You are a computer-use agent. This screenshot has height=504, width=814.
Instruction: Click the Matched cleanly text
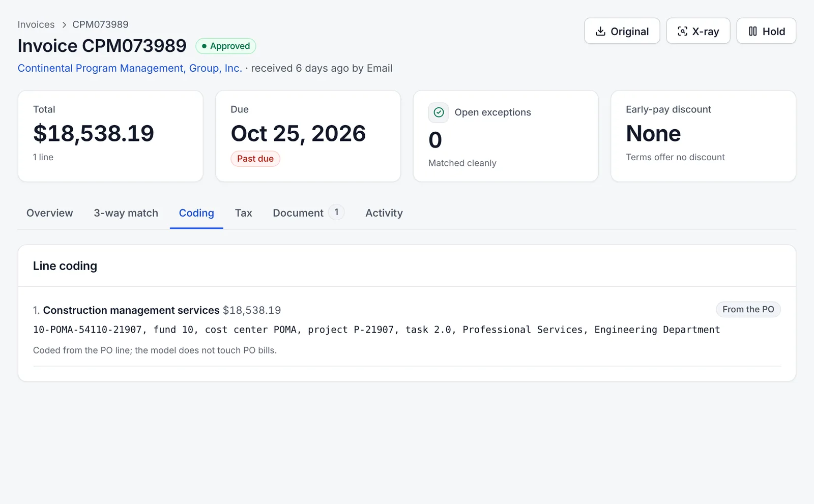coord(462,163)
